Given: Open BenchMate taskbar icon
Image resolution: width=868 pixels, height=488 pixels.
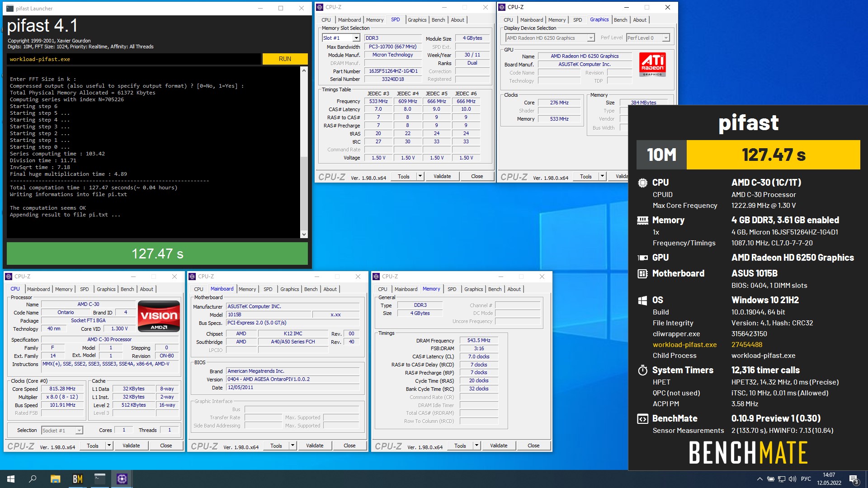Looking at the screenshot, I should 78,479.
